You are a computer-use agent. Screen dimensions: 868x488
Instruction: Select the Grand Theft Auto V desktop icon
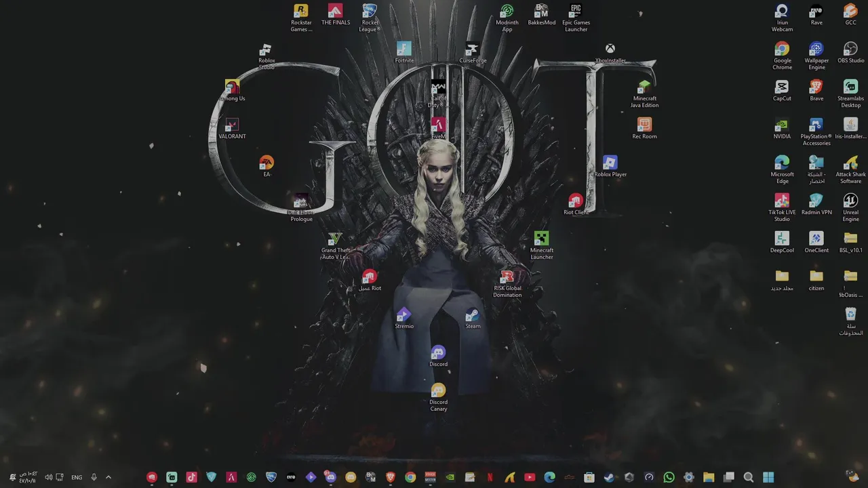[335, 245]
